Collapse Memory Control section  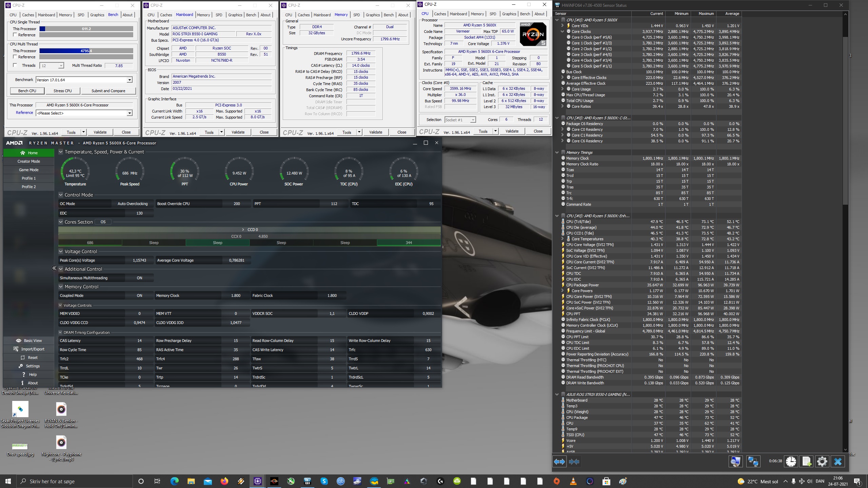point(61,287)
